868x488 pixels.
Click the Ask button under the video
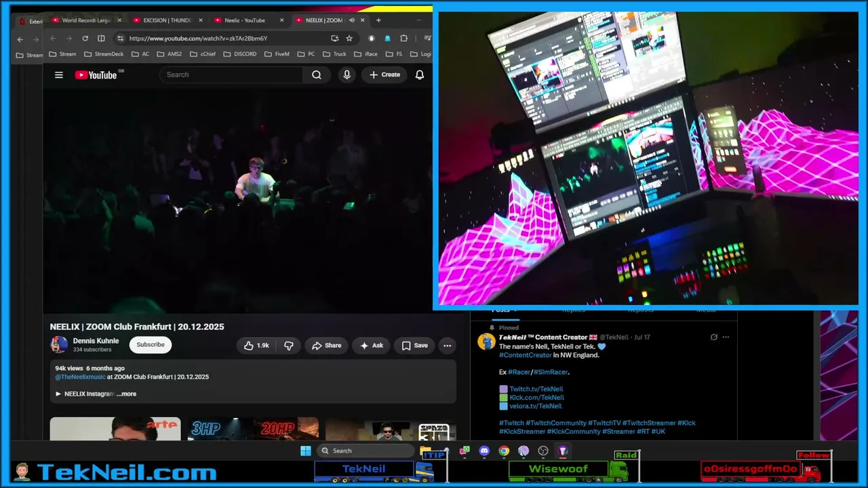pyautogui.click(x=371, y=346)
